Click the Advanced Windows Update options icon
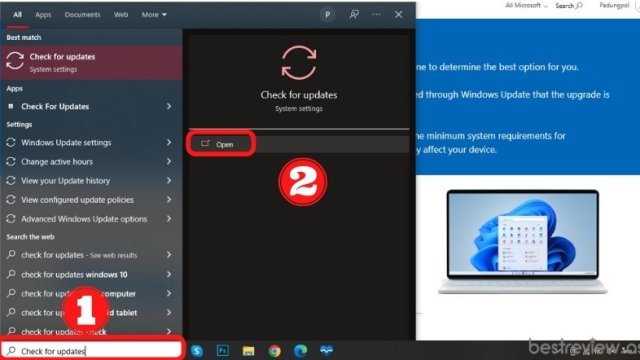Viewport: 640px width, 360px height. [x=11, y=219]
